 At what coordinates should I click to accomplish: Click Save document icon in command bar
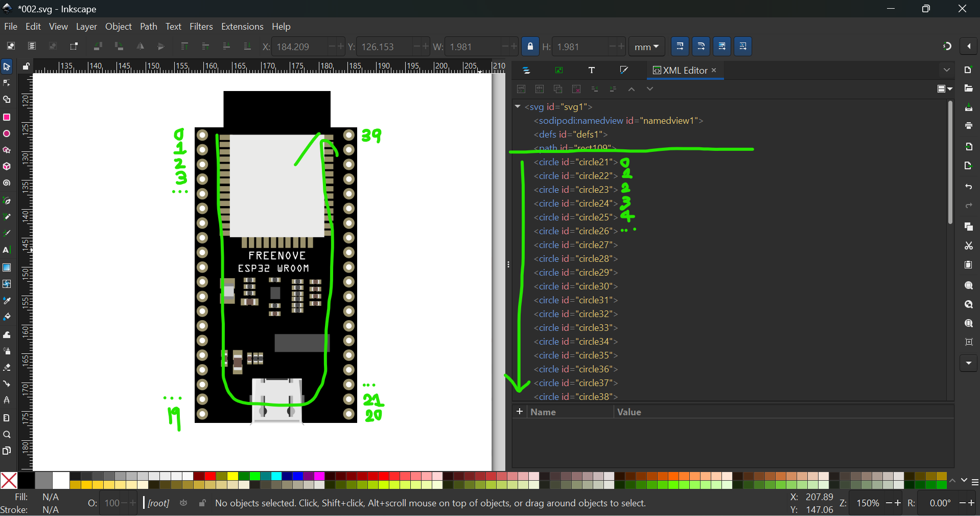point(969,107)
